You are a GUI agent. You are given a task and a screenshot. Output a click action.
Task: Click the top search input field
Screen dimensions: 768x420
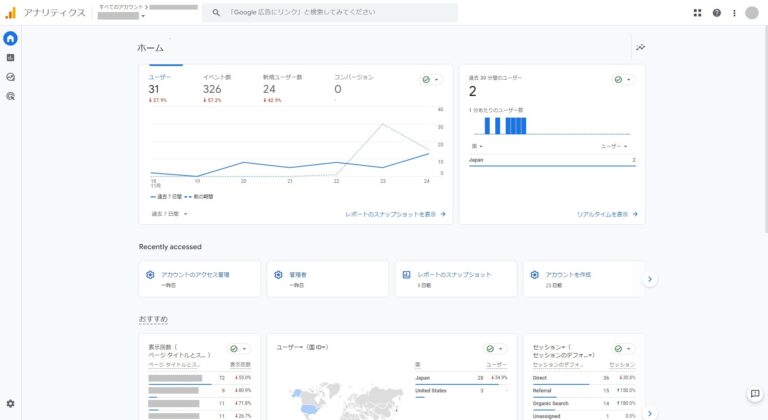330,13
